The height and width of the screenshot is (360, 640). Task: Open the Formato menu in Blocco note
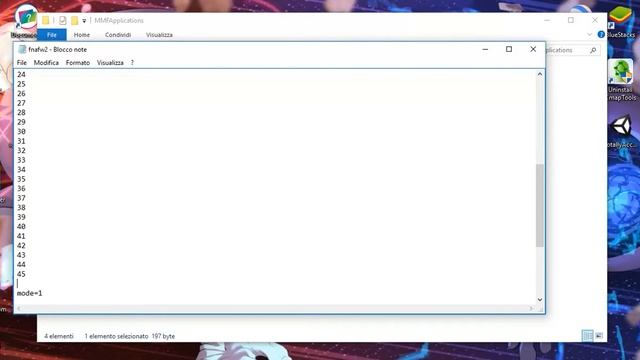click(x=78, y=62)
